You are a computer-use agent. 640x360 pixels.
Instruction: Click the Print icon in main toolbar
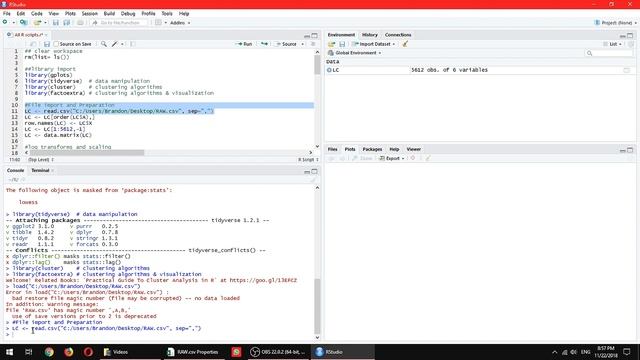[80, 22]
